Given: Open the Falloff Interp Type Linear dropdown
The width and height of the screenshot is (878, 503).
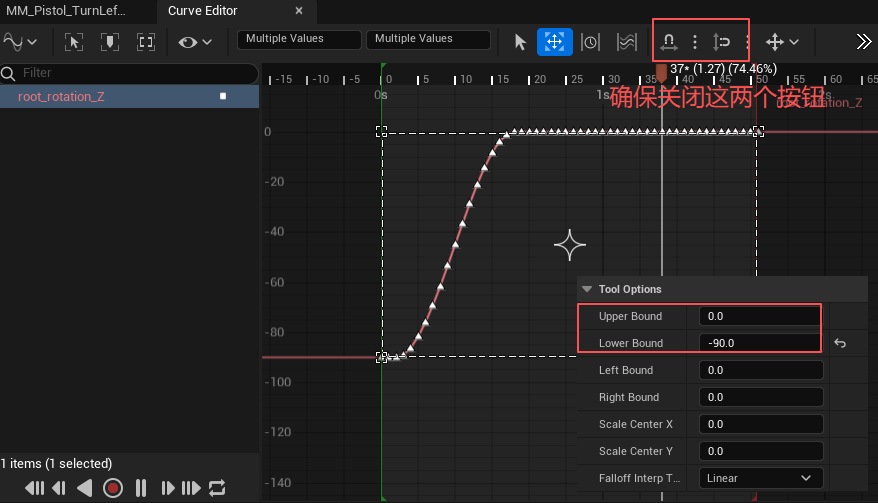Looking at the screenshot, I should pos(761,478).
